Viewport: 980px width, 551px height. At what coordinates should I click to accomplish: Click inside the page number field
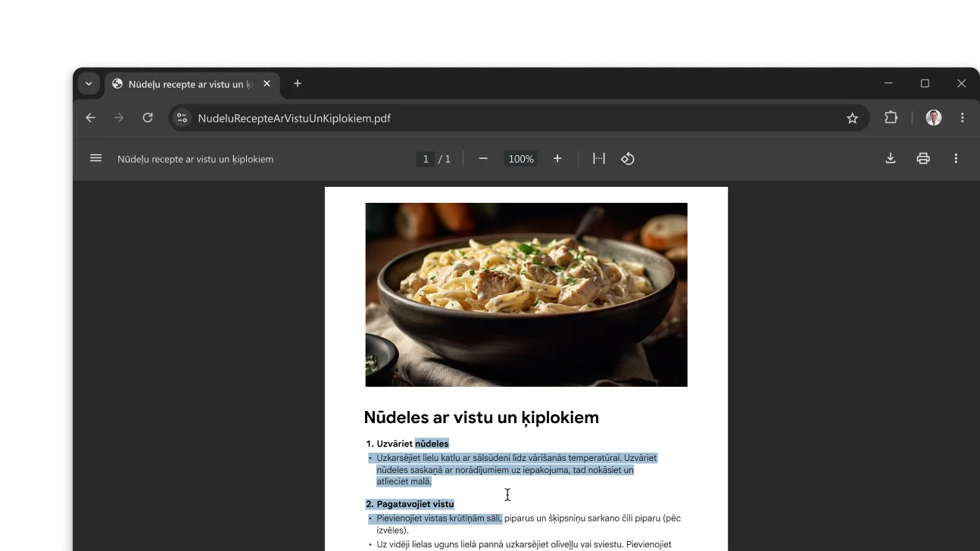(x=426, y=158)
